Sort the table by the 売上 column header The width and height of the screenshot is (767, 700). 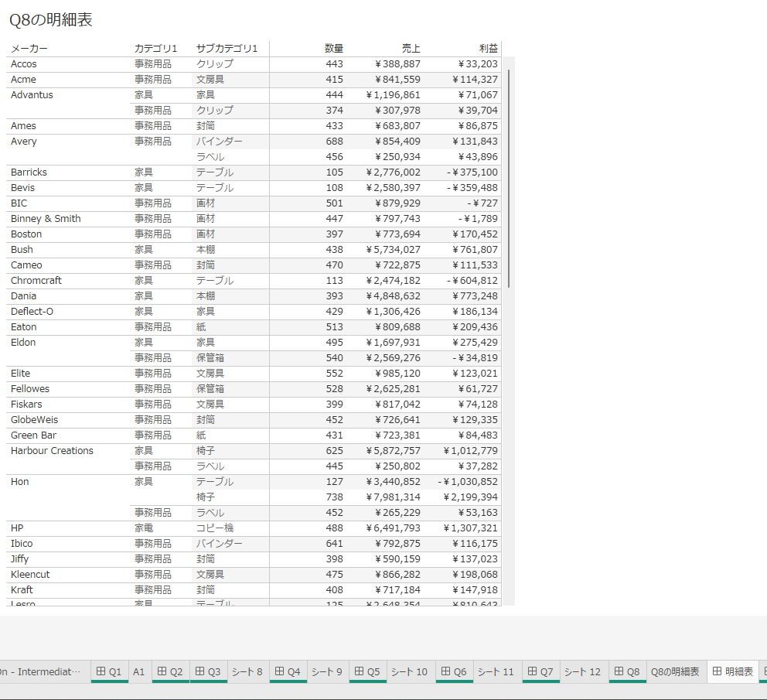point(412,48)
